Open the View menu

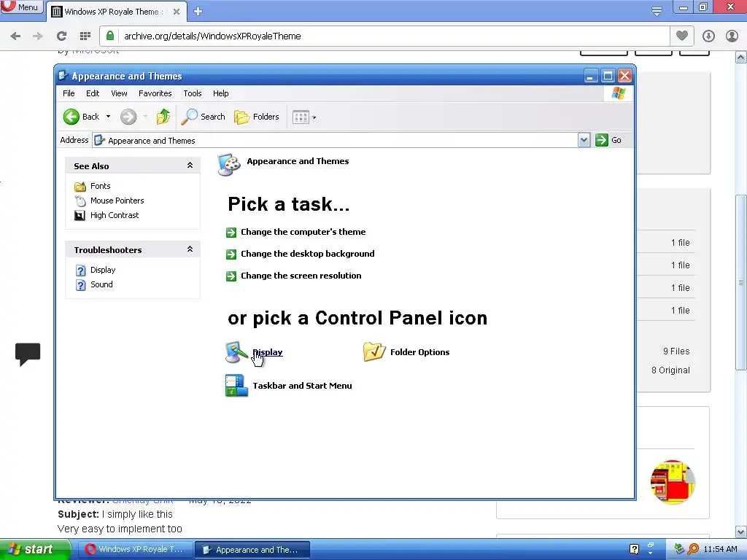(x=119, y=93)
